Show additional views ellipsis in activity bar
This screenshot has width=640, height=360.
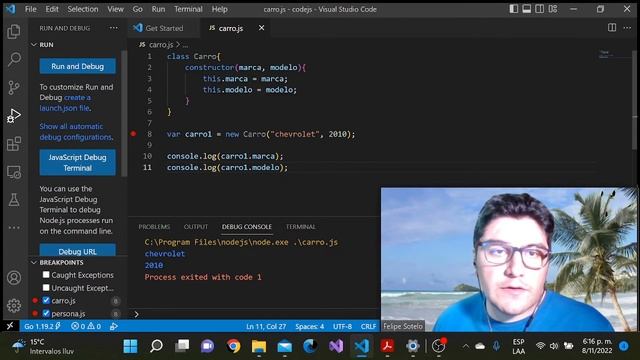coord(14,228)
